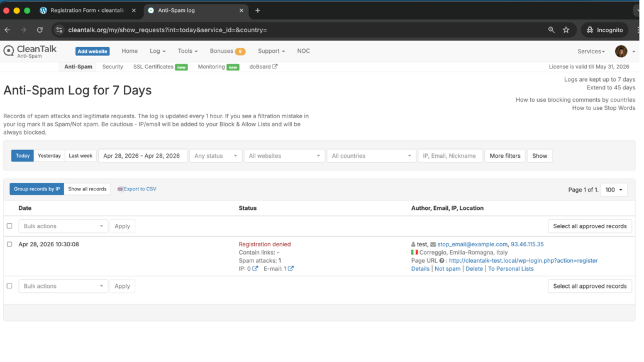Open the Any status dropdown

point(216,155)
